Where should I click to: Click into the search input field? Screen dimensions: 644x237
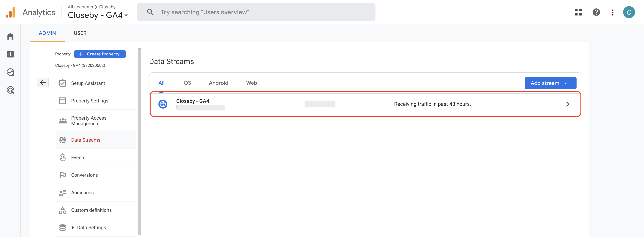click(x=256, y=12)
